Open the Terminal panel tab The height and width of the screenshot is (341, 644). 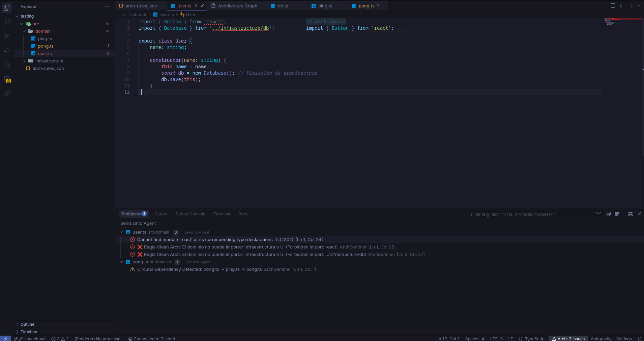point(222,214)
